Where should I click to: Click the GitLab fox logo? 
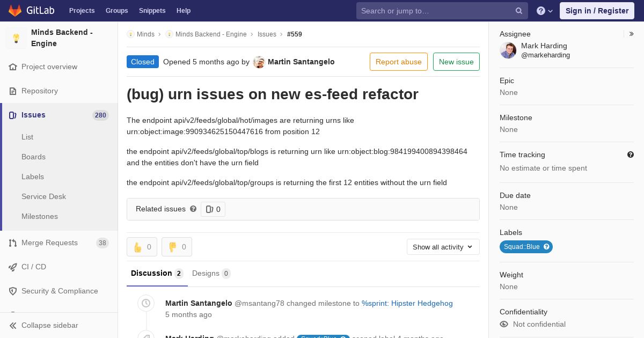(15, 10)
